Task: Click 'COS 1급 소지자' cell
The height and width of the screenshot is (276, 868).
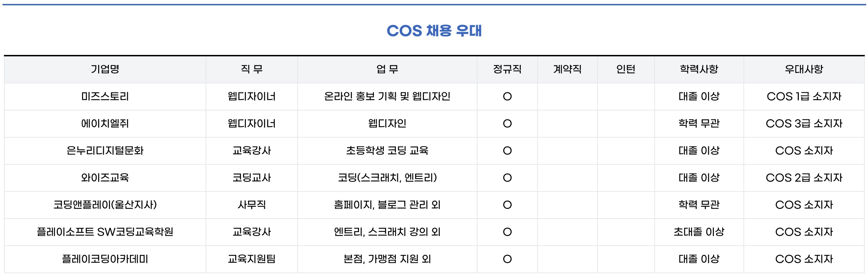Action: (804, 96)
